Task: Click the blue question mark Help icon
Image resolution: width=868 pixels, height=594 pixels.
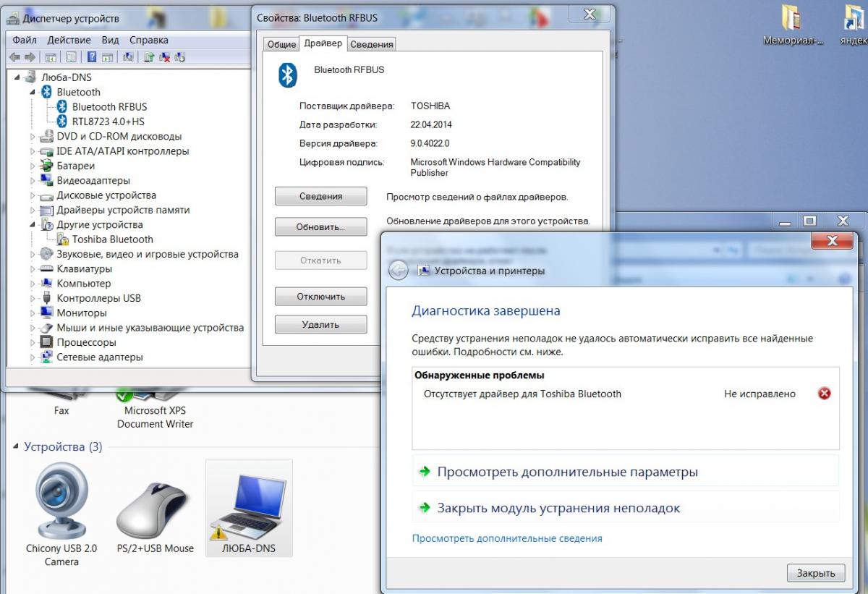Action: click(92, 57)
